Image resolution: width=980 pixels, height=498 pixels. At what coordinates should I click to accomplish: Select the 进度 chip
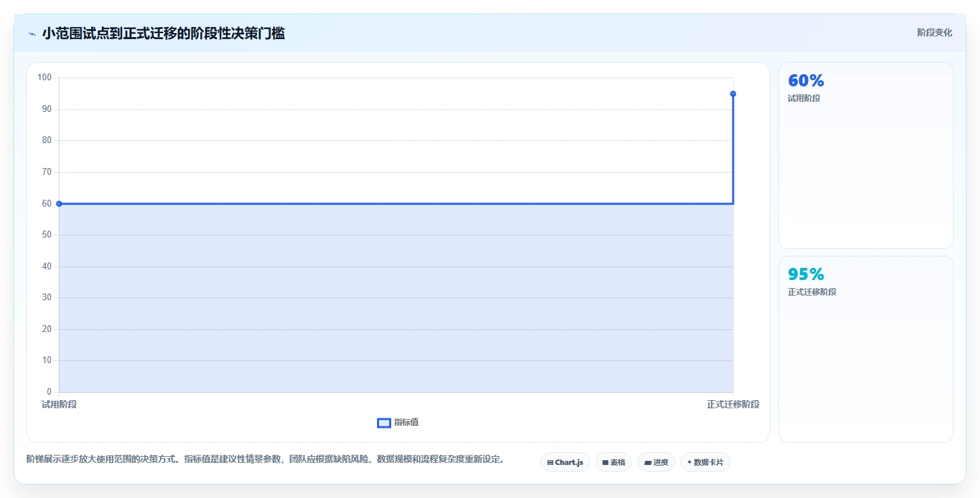tap(656, 462)
